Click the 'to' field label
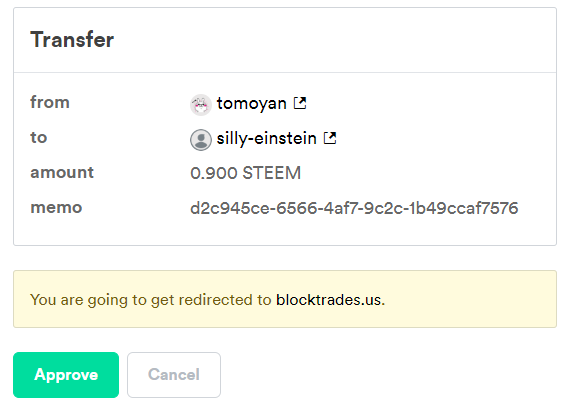 [x=39, y=137]
